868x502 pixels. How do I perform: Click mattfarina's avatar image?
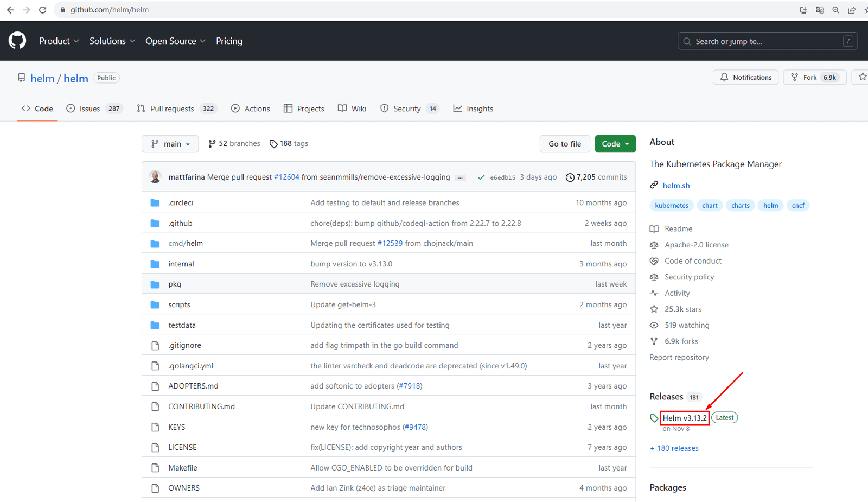[x=155, y=177]
